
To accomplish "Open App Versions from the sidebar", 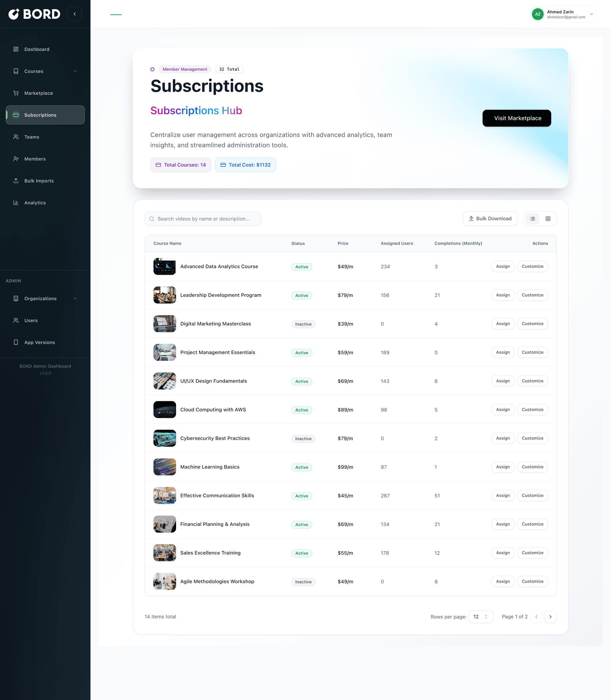I will pyautogui.click(x=45, y=342).
